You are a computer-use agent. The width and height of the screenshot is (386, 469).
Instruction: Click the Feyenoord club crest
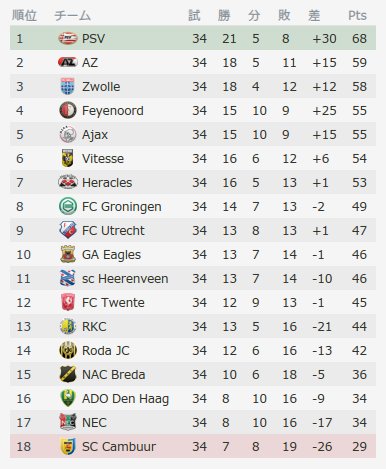[68, 110]
